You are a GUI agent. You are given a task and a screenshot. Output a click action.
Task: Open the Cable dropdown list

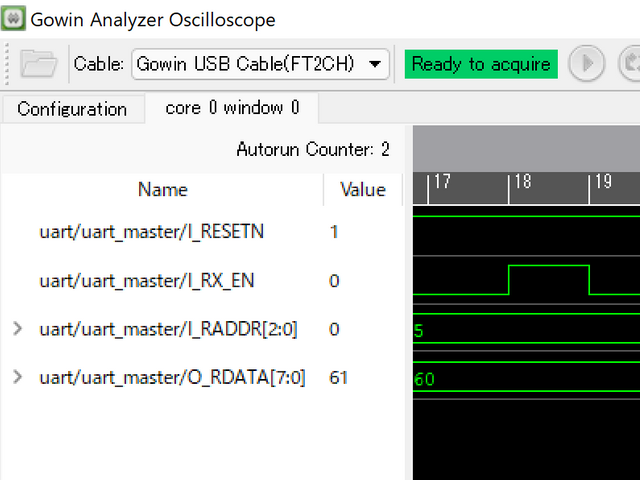tap(260, 64)
